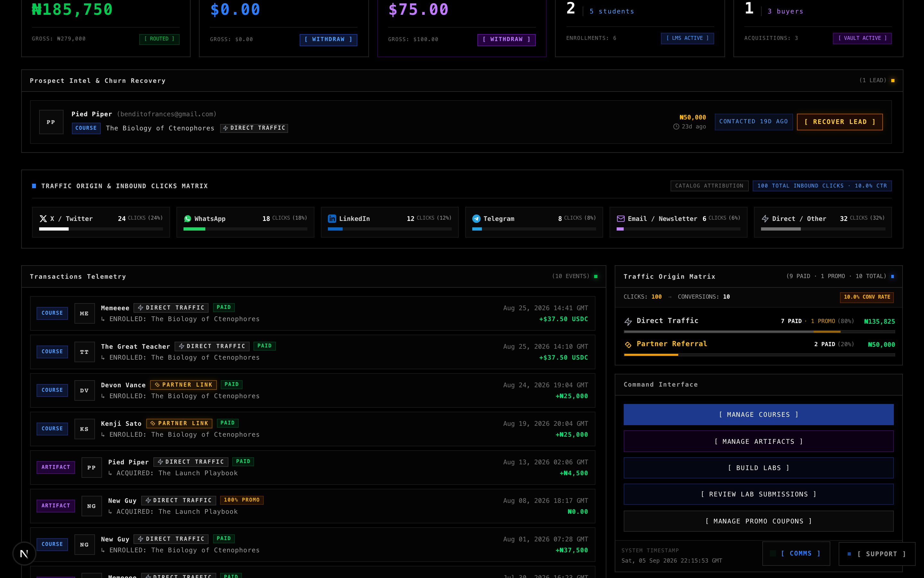The width and height of the screenshot is (924, 578).
Task: Click DIRECT TRAFFIC tag on Memeeee row
Action: [x=171, y=308]
